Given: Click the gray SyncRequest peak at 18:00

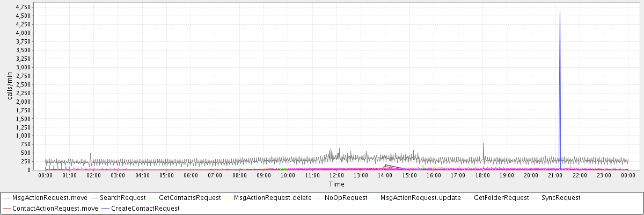Looking at the screenshot, I should tap(483, 144).
